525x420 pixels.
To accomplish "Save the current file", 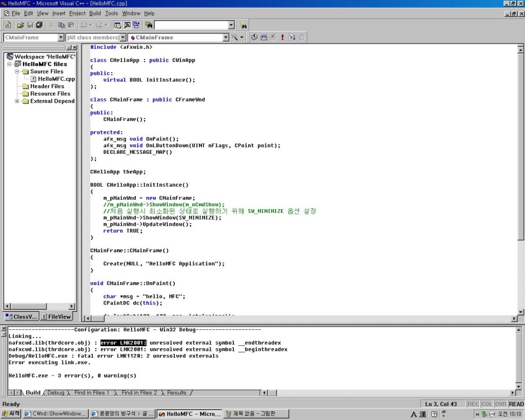I will [x=30, y=25].
